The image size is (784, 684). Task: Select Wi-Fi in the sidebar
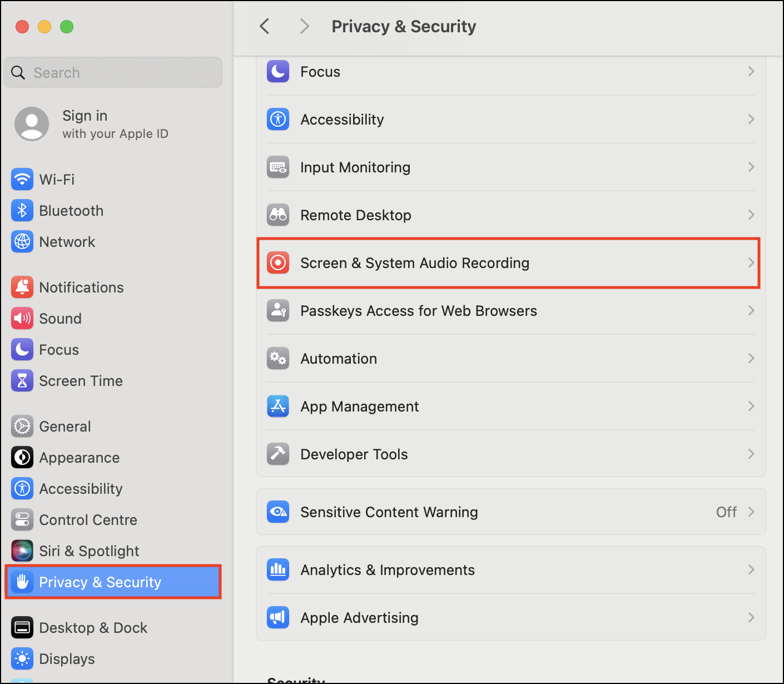tap(57, 179)
